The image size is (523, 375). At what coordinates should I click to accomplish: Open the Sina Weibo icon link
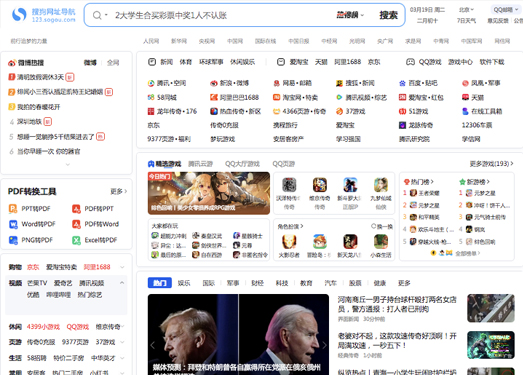point(214,83)
